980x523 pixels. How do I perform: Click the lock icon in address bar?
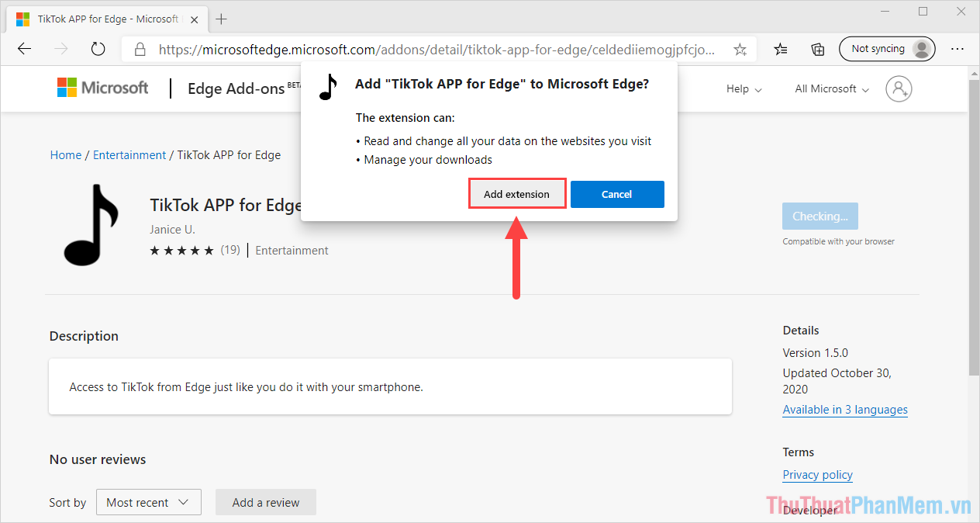(x=140, y=48)
